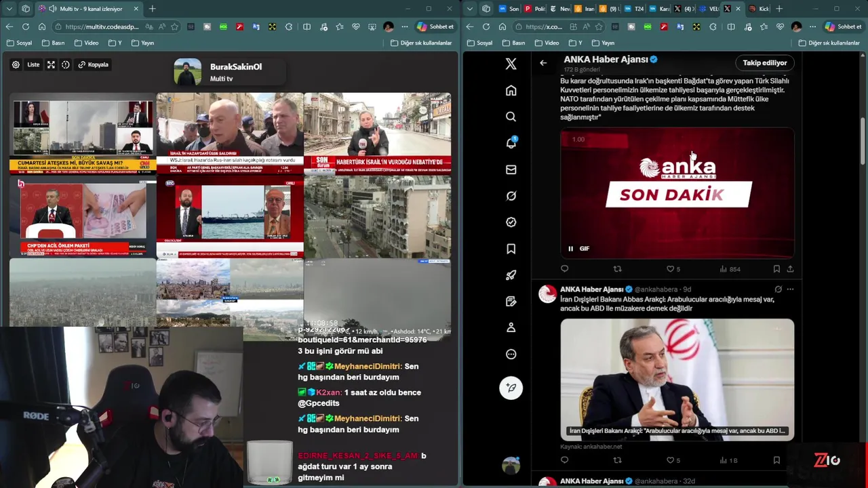Viewport: 868px width, 488px height.
Task: Open Multi tv settings gear icon
Action: [x=16, y=65]
